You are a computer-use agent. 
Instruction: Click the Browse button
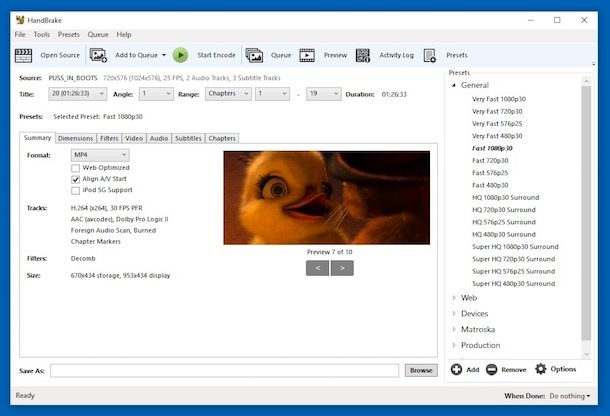pos(421,370)
